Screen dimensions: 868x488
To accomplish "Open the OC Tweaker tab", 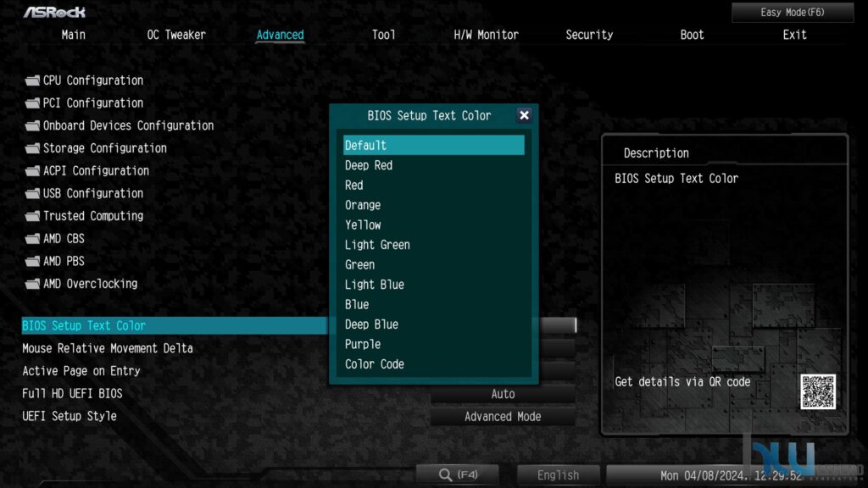I will pyautogui.click(x=176, y=35).
